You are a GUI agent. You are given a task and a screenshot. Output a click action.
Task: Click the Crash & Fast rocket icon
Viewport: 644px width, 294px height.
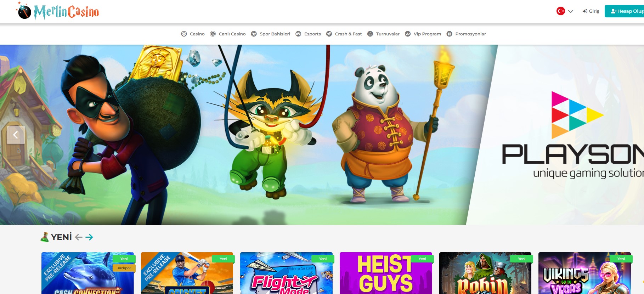coord(329,34)
